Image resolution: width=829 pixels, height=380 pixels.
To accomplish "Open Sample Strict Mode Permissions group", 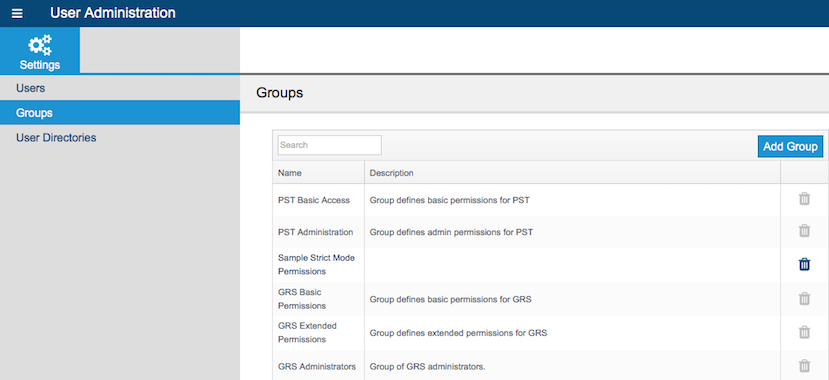I will pos(316,265).
